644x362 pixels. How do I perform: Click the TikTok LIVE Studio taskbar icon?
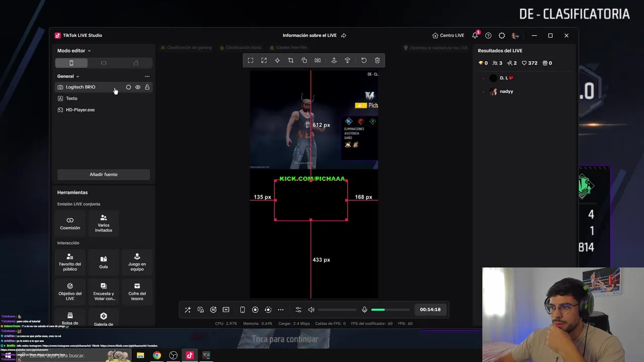pos(190,355)
